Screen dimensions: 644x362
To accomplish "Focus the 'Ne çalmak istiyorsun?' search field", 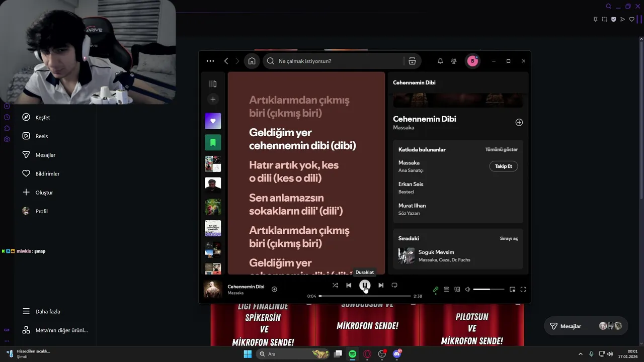I will pyautogui.click(x=335, y=61).
